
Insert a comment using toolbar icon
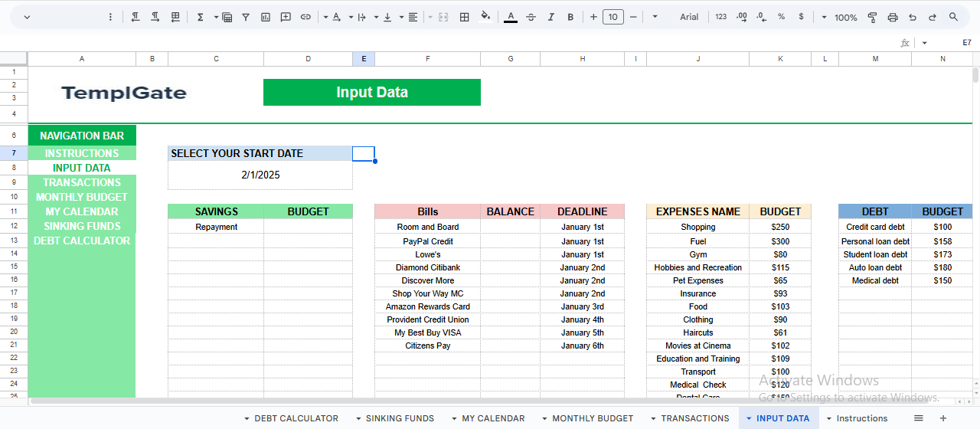click(286, 17)
